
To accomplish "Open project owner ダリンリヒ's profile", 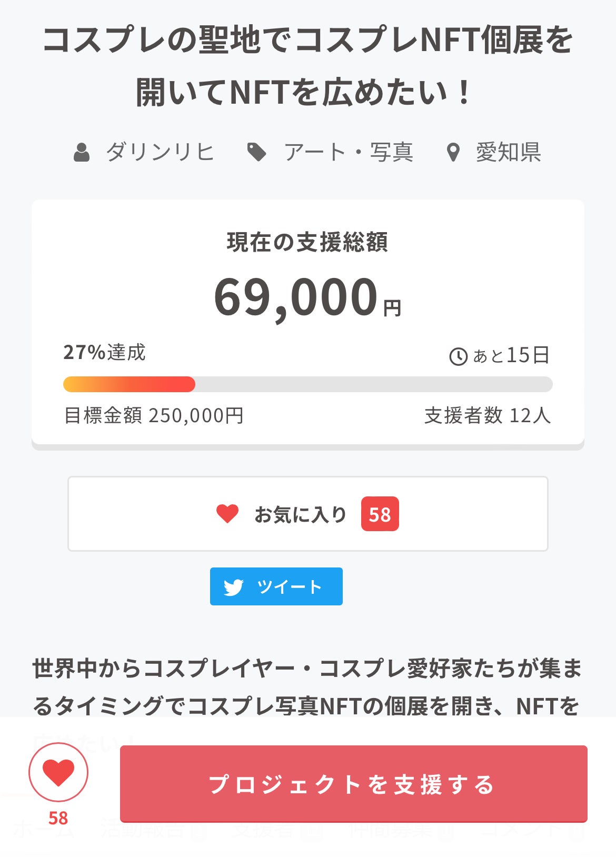I will click(160, 153).
